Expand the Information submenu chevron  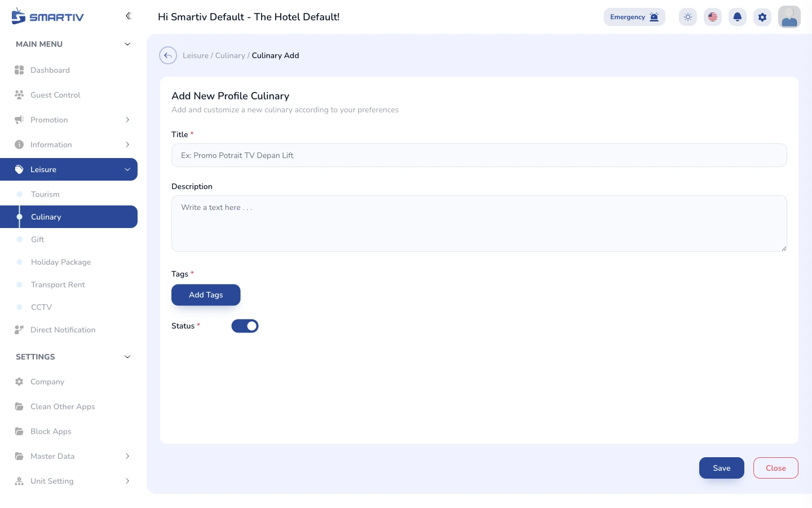coord(127,144)
